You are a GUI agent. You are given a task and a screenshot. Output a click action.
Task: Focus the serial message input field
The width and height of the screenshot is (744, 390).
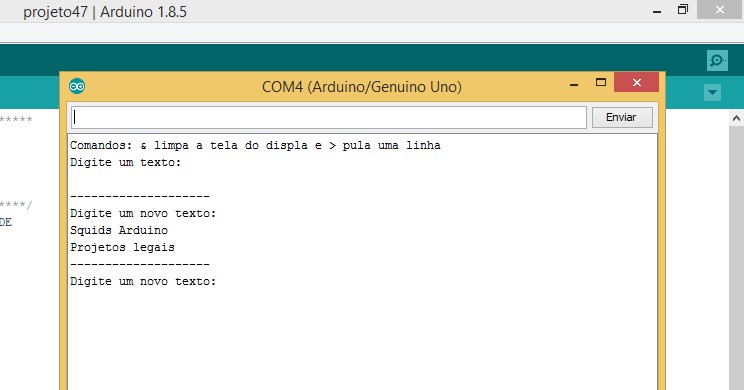329,117
